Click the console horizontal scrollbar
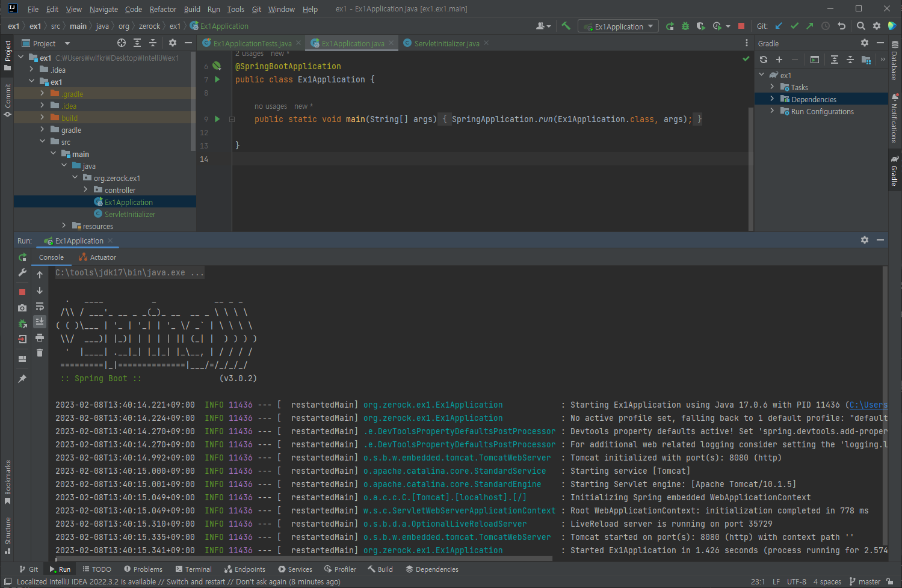Image resolution: width=902 pixels, height=588 pixels. (x=304, y=559)
